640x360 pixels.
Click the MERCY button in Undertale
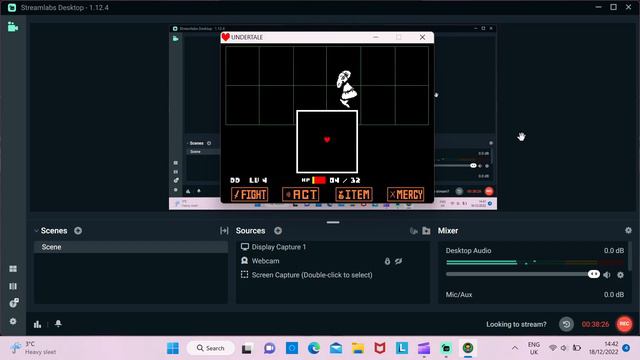coord(406,195)
